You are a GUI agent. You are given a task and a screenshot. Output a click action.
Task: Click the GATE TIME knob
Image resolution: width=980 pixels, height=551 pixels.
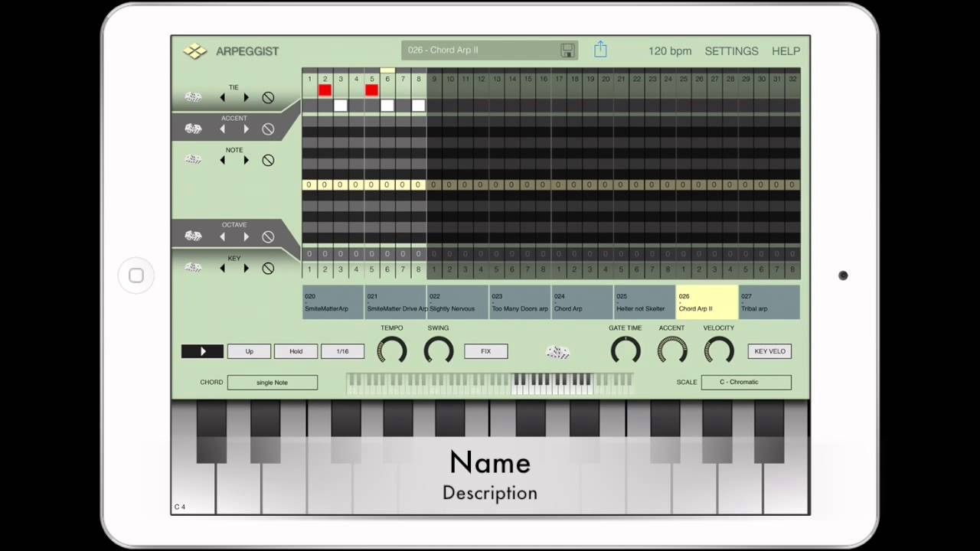pyautogui.click(x=626, y=351)
